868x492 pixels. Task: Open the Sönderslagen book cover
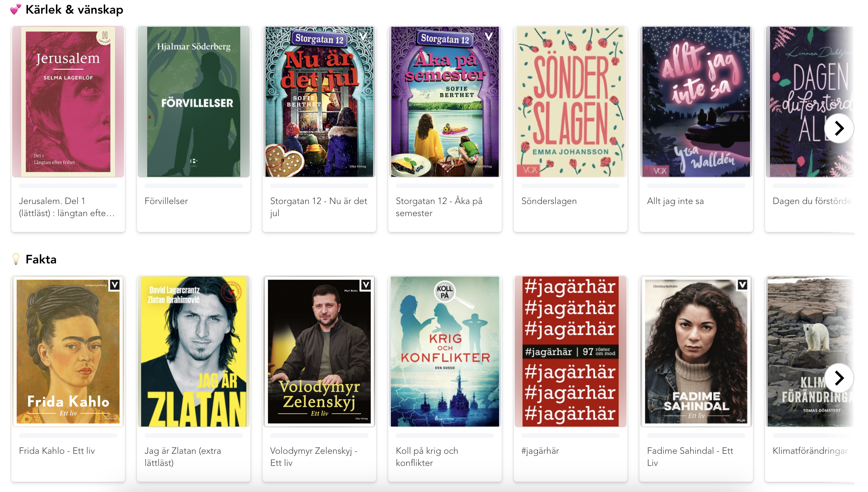[x=571, y=102]
